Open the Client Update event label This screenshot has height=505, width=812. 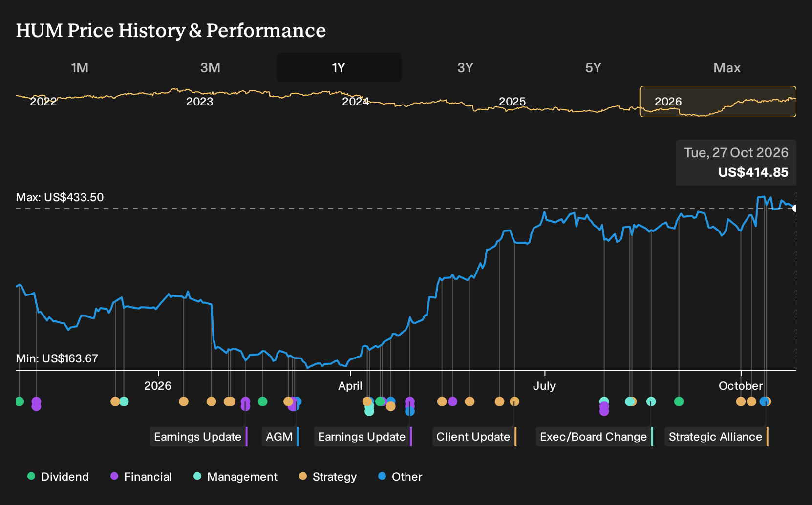click(x=474, y=437)
